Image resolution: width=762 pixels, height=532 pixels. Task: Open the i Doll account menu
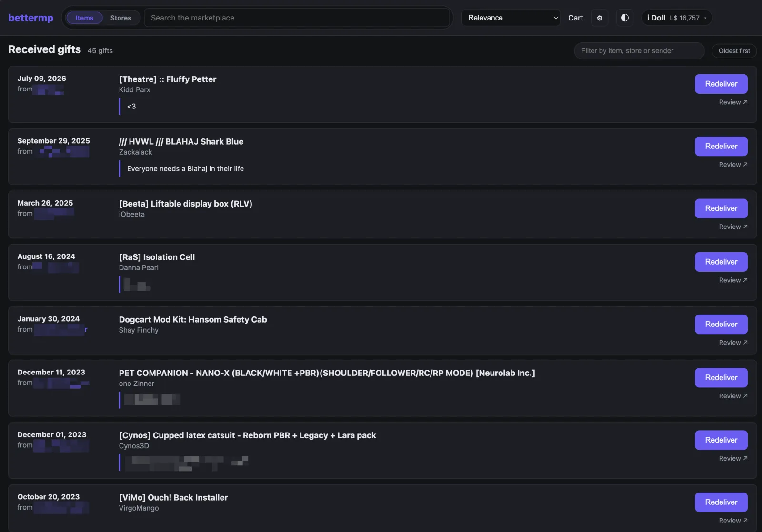click(676, 18)
